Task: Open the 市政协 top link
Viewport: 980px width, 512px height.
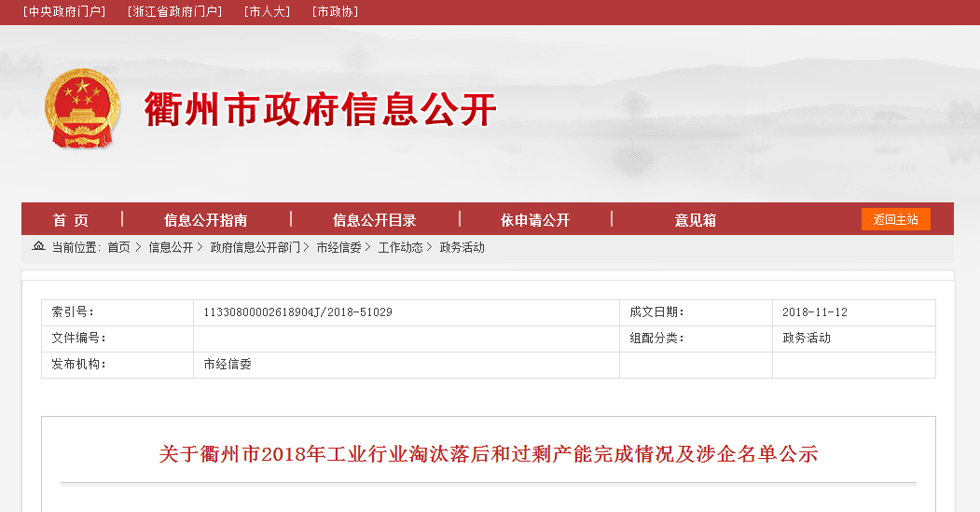Action: pyautogui.click(x=335, y=12)
